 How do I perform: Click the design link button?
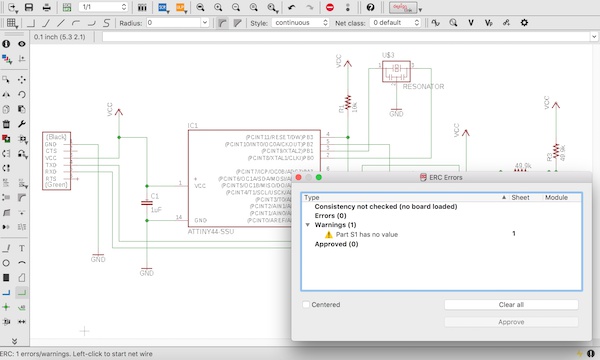[x=403, y=8]
